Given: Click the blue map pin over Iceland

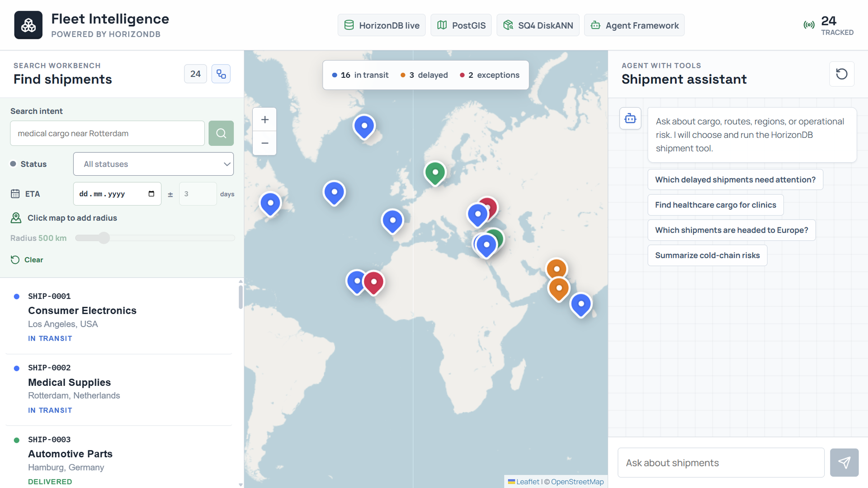Looking at the screenshot, I should pos(364,127).
